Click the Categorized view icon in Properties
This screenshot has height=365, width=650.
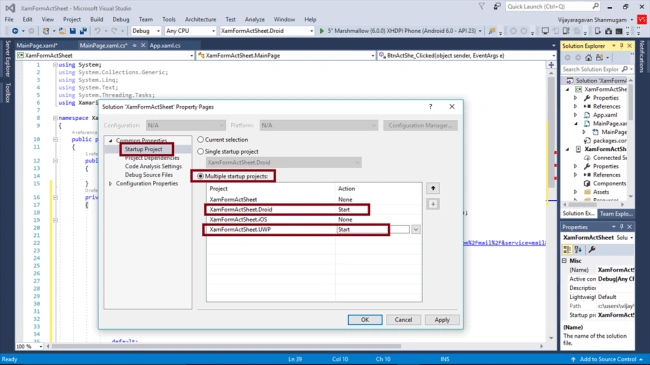(x=567, y=249)
